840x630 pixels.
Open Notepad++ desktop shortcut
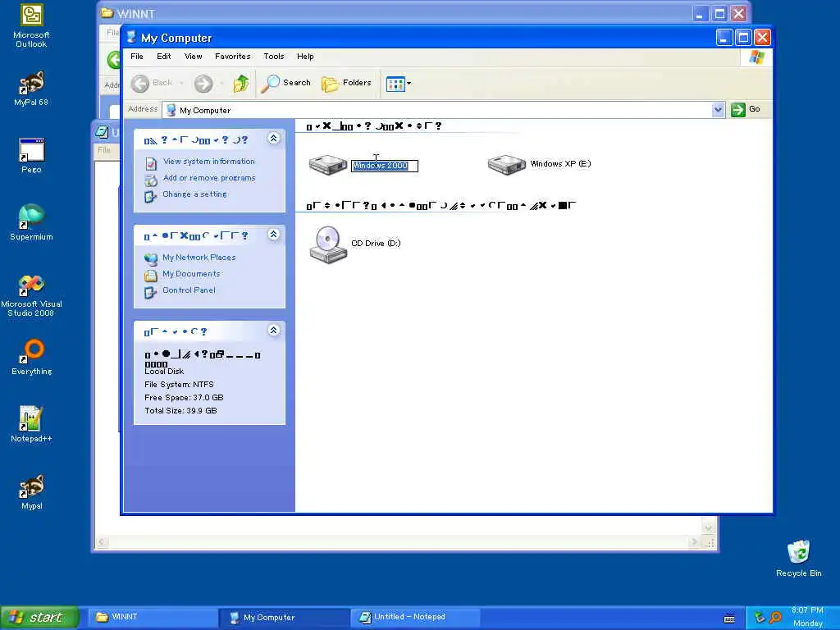coord(31,424)
